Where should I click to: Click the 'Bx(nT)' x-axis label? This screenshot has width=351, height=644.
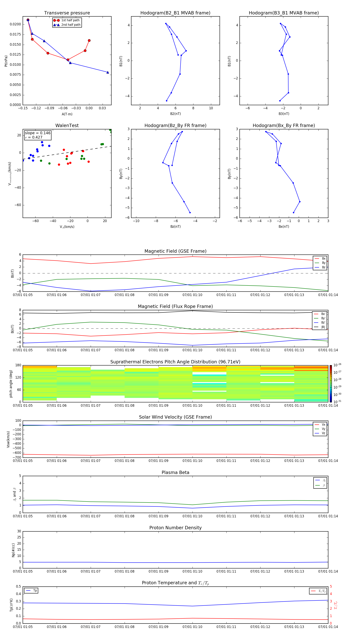point(284,227)
